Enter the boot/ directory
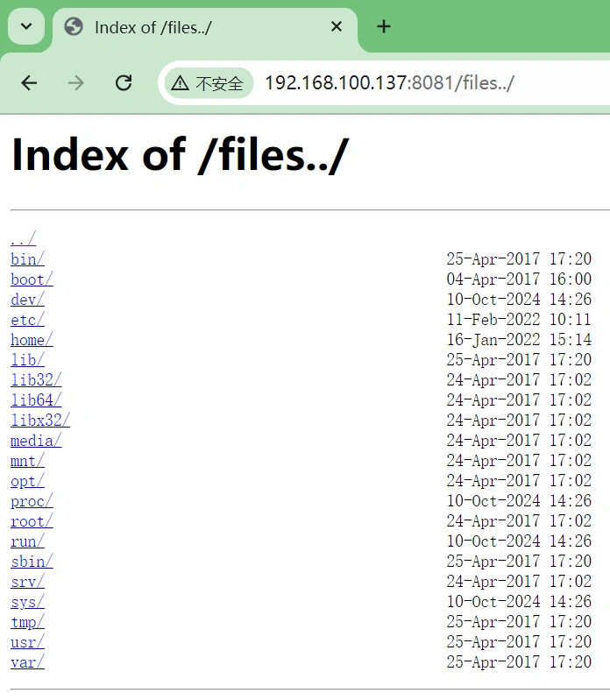This screenshot has height=700, width=610. (x=32, y=279)
